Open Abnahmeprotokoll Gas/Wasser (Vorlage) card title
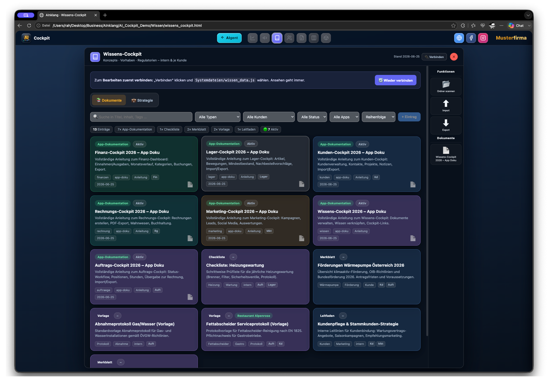548x392 pixels. 135,324
